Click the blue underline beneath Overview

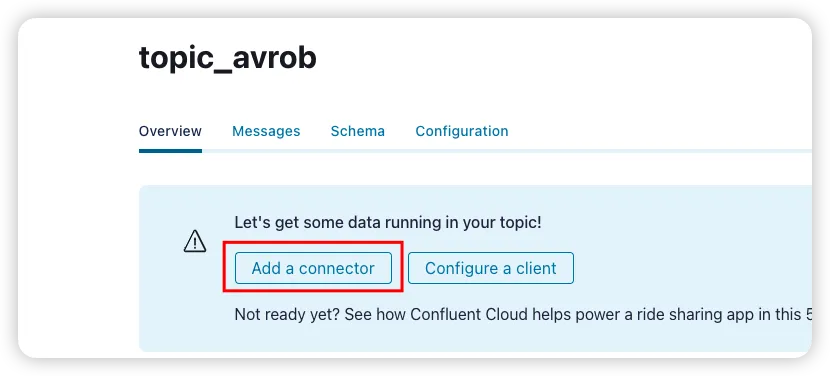[170, 151]
